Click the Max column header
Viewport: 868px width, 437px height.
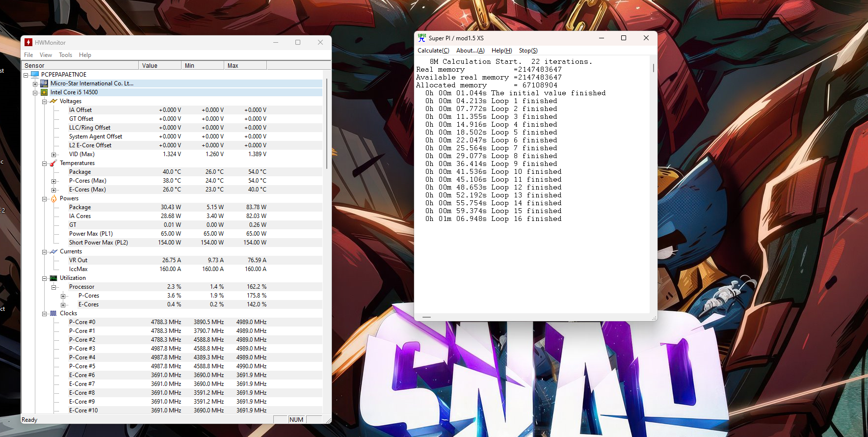pyautogui.click(x=245, y=66)
